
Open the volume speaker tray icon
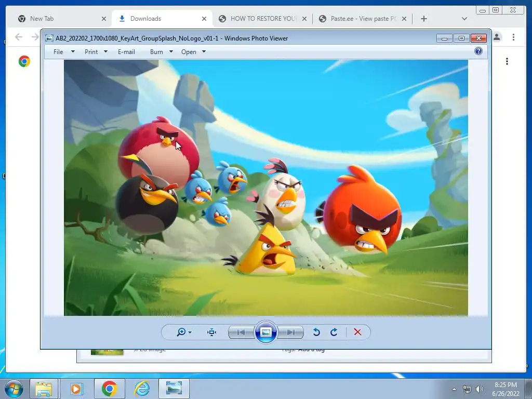point(480,389)
